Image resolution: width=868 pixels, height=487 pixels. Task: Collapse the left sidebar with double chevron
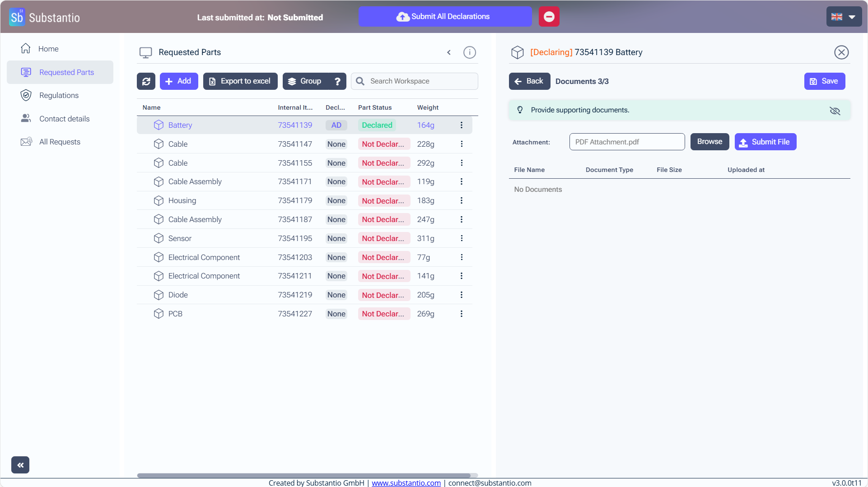(20, 465)
